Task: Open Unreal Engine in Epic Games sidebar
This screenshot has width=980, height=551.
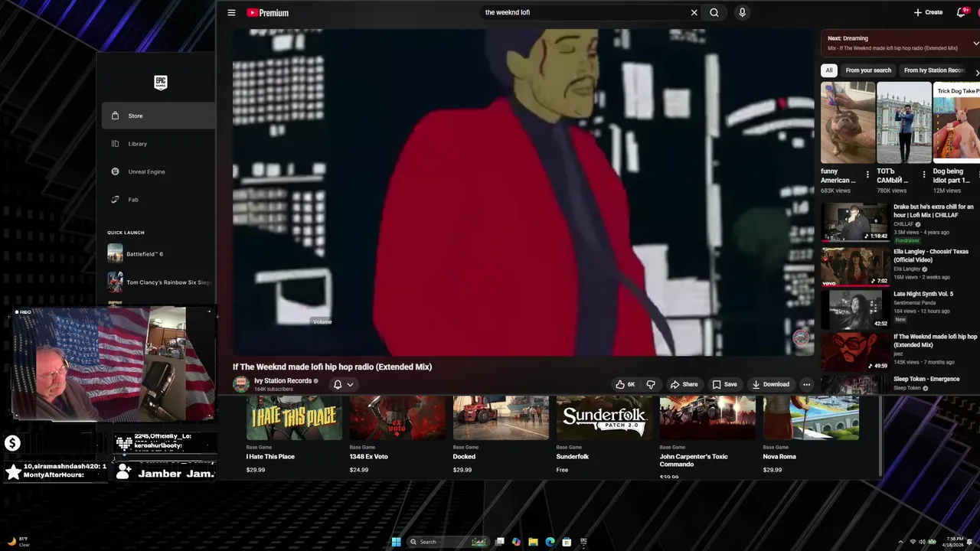Action: pos(158,171)
